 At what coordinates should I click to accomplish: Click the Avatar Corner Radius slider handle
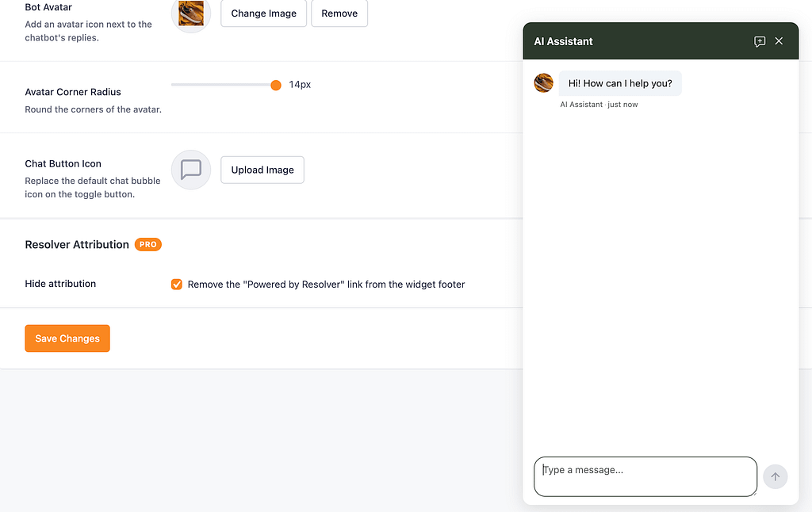pyautogui.click(x=276, y=85)
